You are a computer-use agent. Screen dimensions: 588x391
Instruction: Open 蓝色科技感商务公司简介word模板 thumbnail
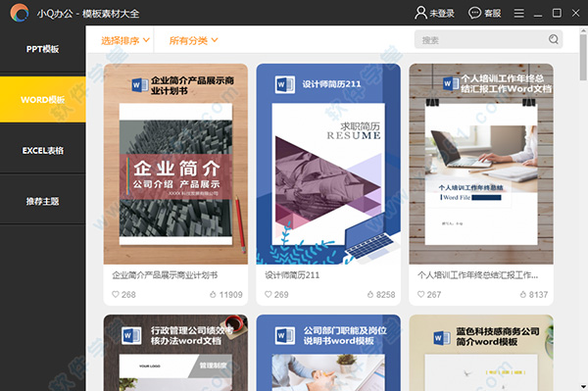tap(481, 353)
